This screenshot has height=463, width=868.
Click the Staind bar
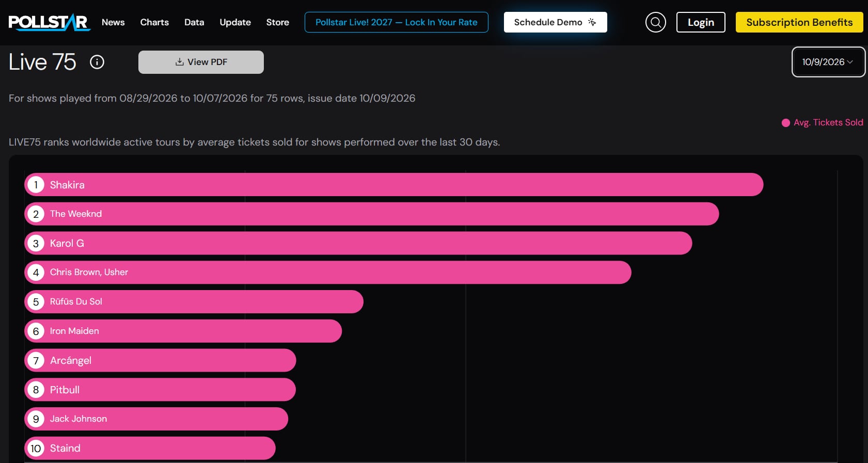[x=150, y=448]
